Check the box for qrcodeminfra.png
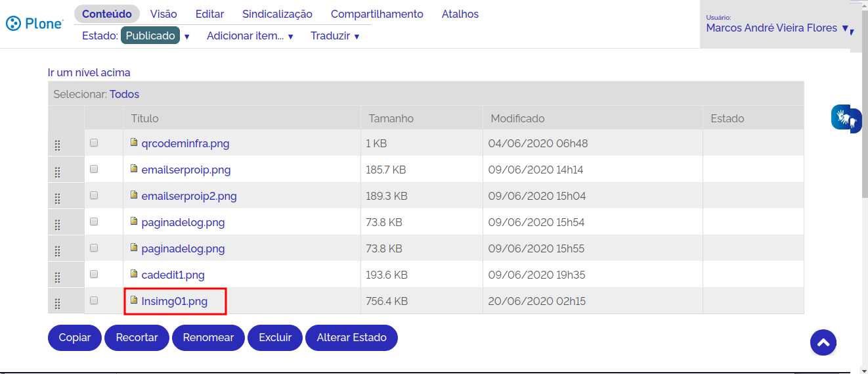Viewport: 868px width, 374px height. click(x=94, y=143)
